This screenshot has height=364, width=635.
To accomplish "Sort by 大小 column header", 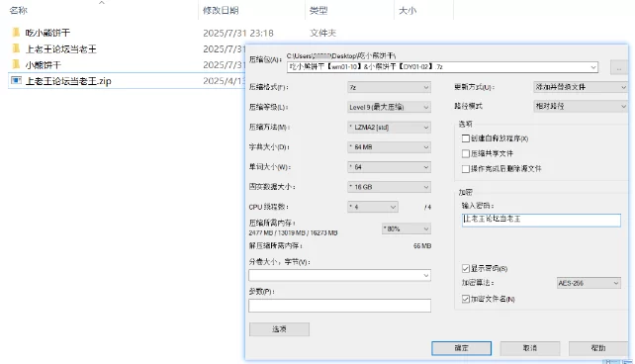I will tap(408, 11).
